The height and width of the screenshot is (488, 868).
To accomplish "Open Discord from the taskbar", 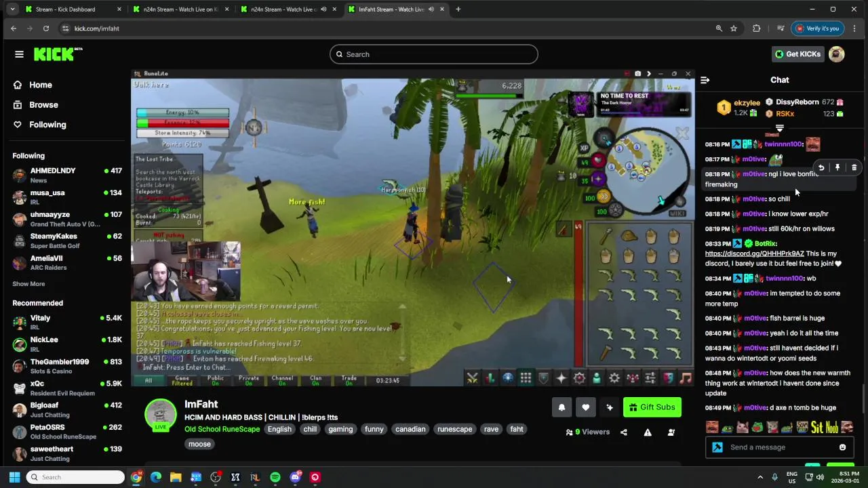I will point(295,477).
